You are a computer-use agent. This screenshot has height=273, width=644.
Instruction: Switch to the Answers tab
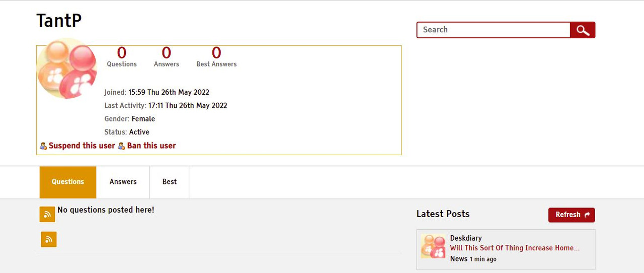(x=123, y=182)
